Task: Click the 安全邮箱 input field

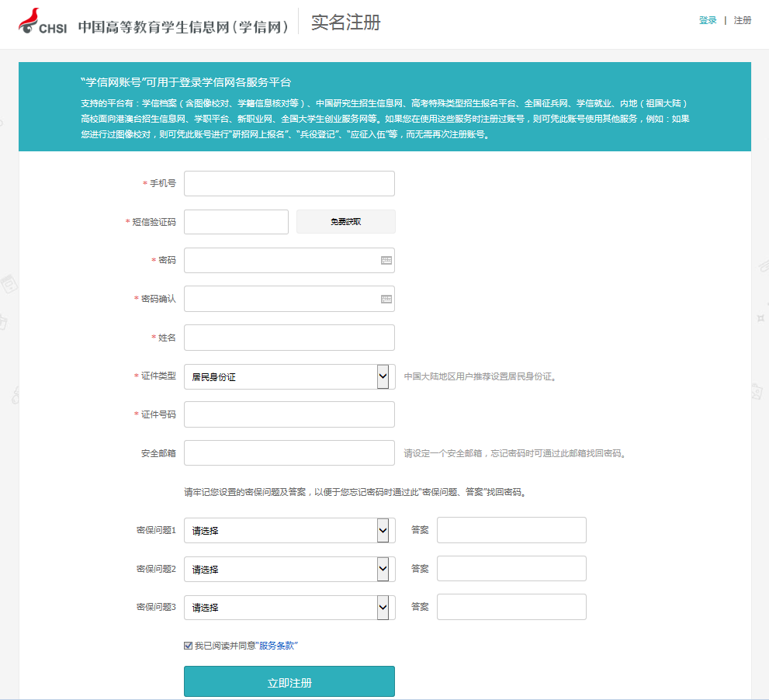Action: (289, 453)
